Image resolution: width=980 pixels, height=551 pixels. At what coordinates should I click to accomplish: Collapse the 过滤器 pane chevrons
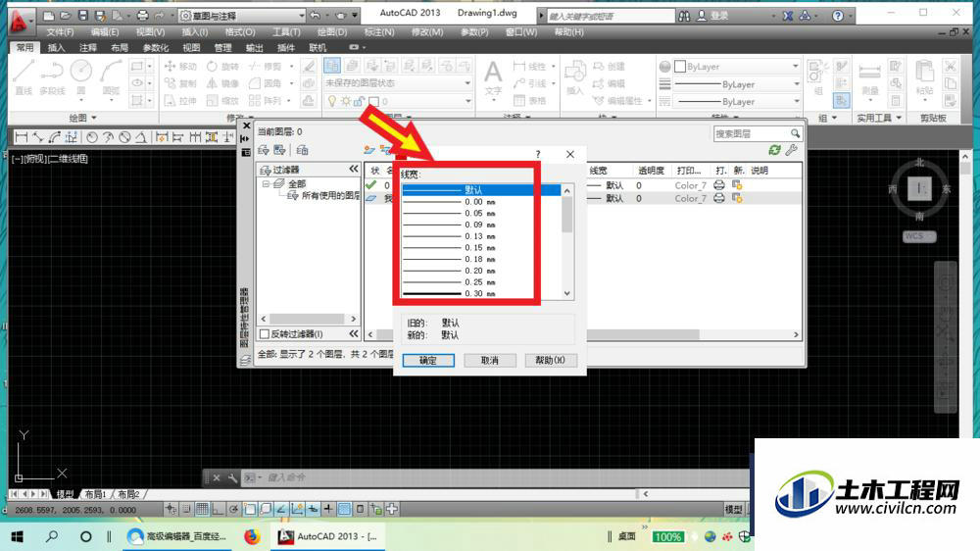click(x=354, y=169)
